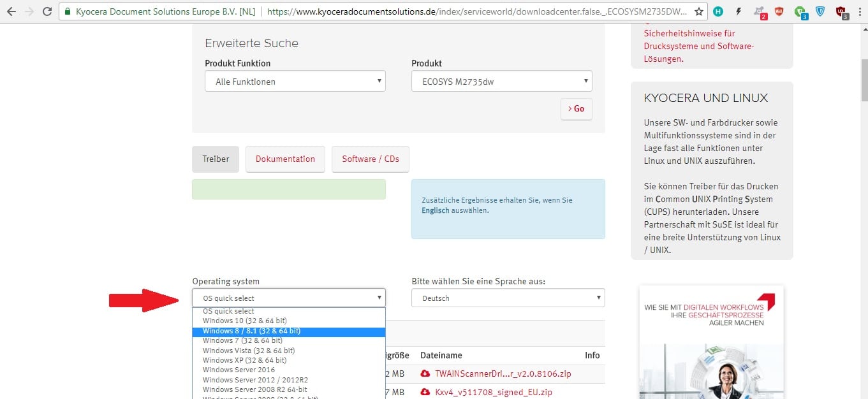Select Windows XP (32 & 64 bit)
The image size is (868, 399).
click(289, 360)
